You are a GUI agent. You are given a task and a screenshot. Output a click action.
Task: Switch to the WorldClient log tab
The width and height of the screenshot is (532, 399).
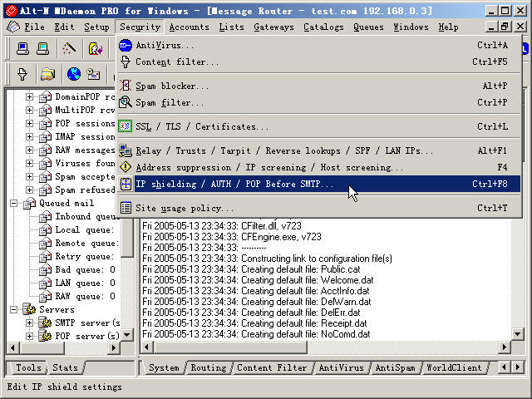[453, 367]
